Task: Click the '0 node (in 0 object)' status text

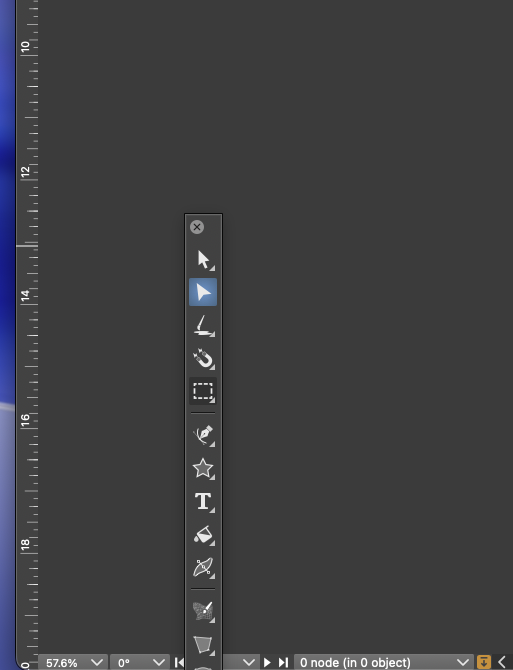Action: click(x=355, y=663)
